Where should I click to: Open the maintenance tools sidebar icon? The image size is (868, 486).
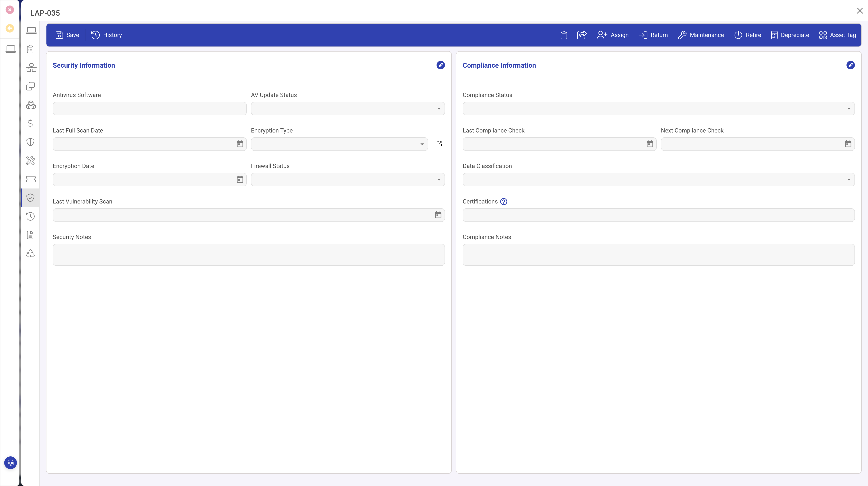pos(31,161)
